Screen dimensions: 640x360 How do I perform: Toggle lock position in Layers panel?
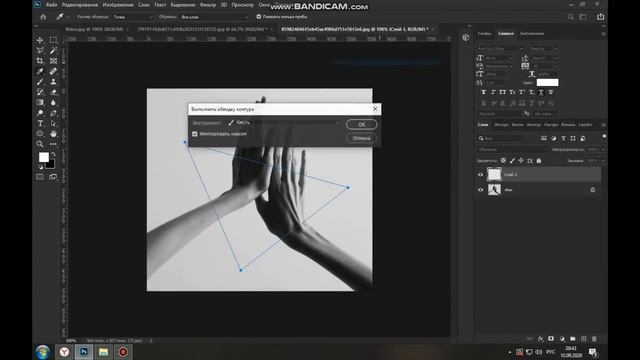(521, 161)
